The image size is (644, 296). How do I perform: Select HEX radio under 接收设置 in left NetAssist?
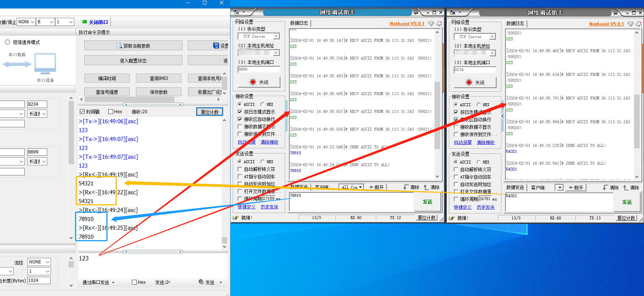pos(263,104)
